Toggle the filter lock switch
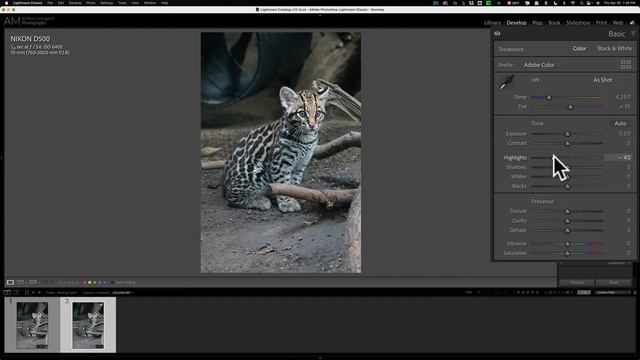The height and width of the screenshot is (360, 640). click(x=634, y=293)
